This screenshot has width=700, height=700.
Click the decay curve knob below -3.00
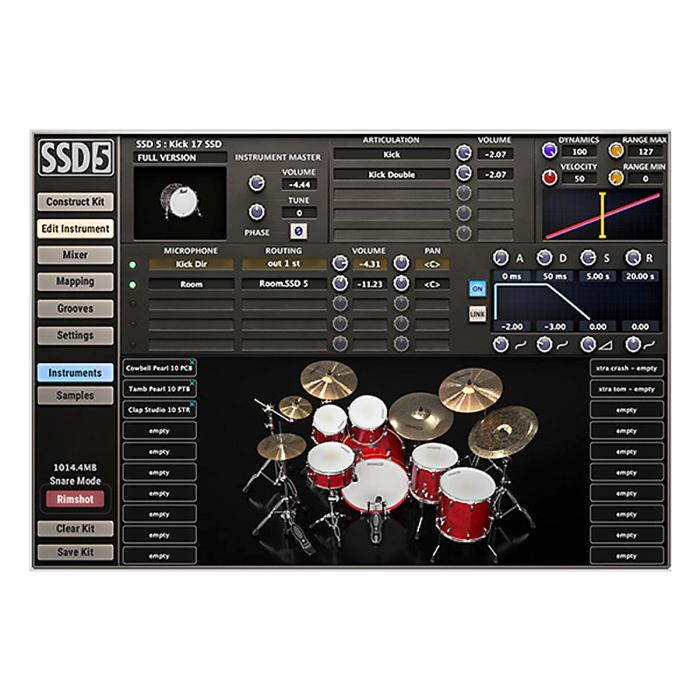[x=544, y=344]
